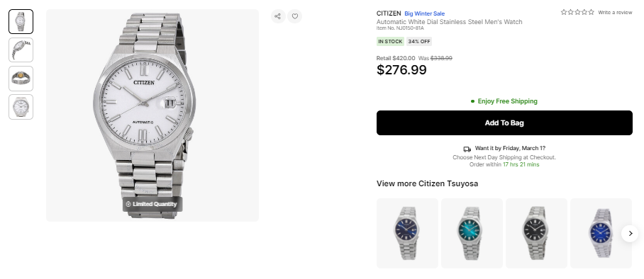View the black dial Tsuyosa watch
644x279 pixels.
pyautogui.click(x=536, y=233)
